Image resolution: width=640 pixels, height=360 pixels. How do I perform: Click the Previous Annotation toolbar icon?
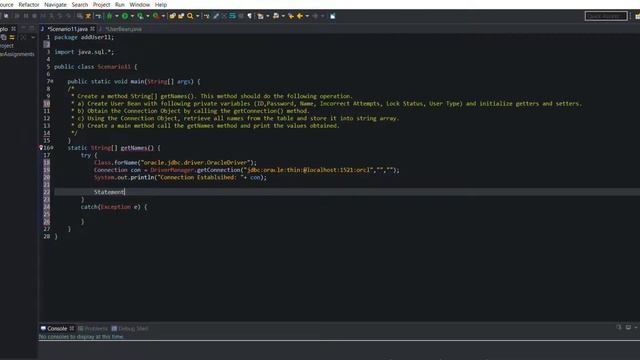click(276, 16)
